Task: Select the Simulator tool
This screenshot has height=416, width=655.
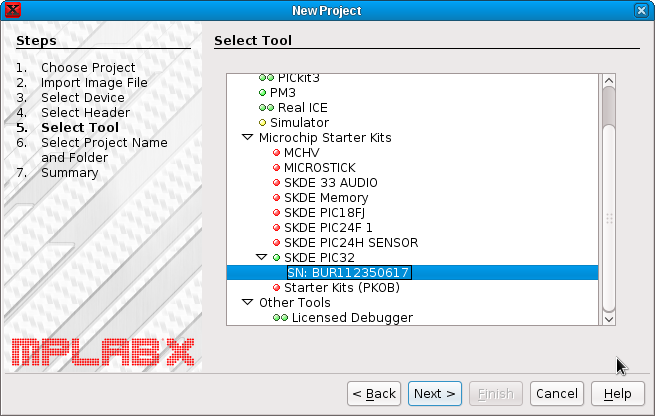Action: point(300,123)
